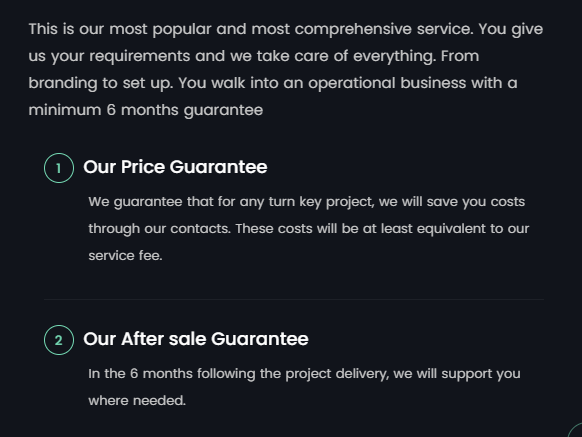
Task: Click the "where needed." text
Action: (137, 401)
